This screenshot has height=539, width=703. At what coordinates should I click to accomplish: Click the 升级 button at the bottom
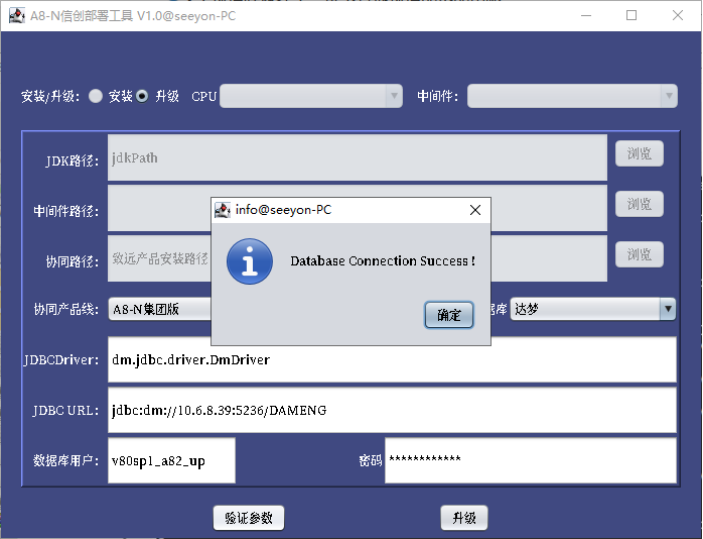click(x=464, y=518)
